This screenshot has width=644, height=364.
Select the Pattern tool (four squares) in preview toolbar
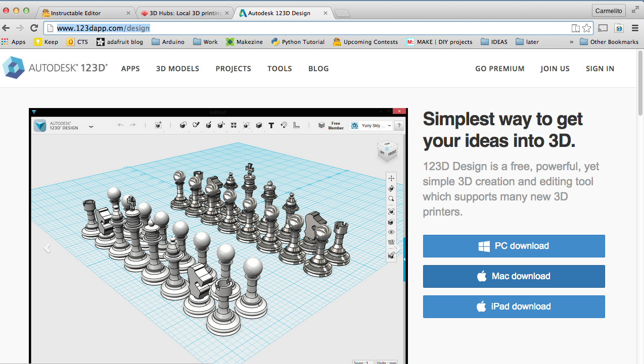click(x=234, y=125)
